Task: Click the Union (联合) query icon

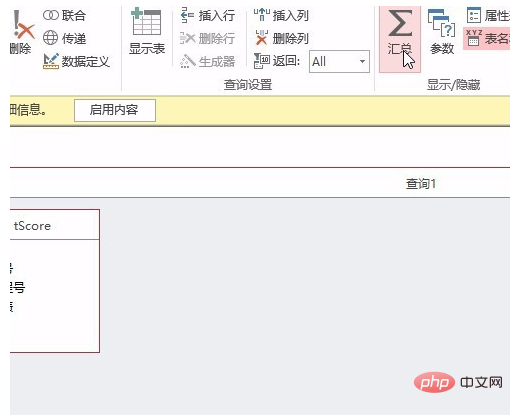Action: point(51,15)
